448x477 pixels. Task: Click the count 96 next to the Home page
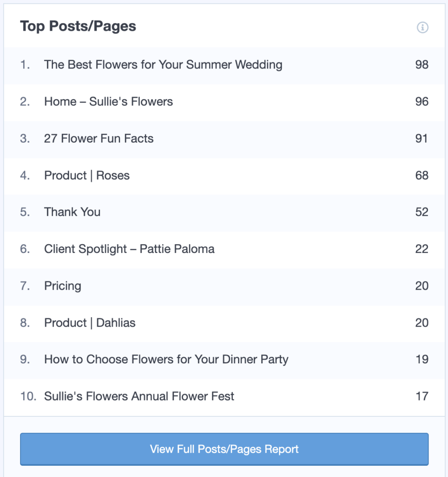point(422,102)
